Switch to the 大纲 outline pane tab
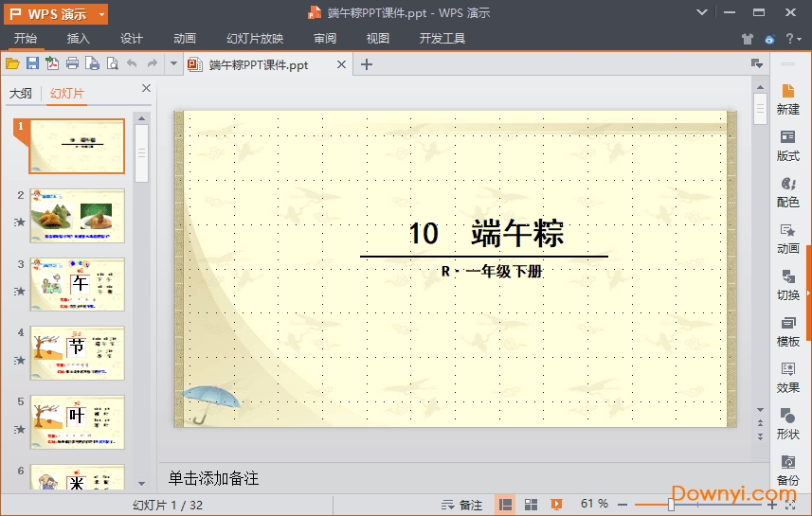The width and height of the screenshot is (812, 516). 21,94
